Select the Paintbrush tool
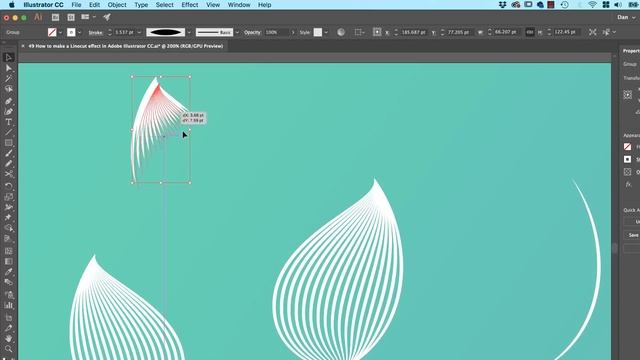The width and height of the screenshot is (640, 360). click(9, 153)
